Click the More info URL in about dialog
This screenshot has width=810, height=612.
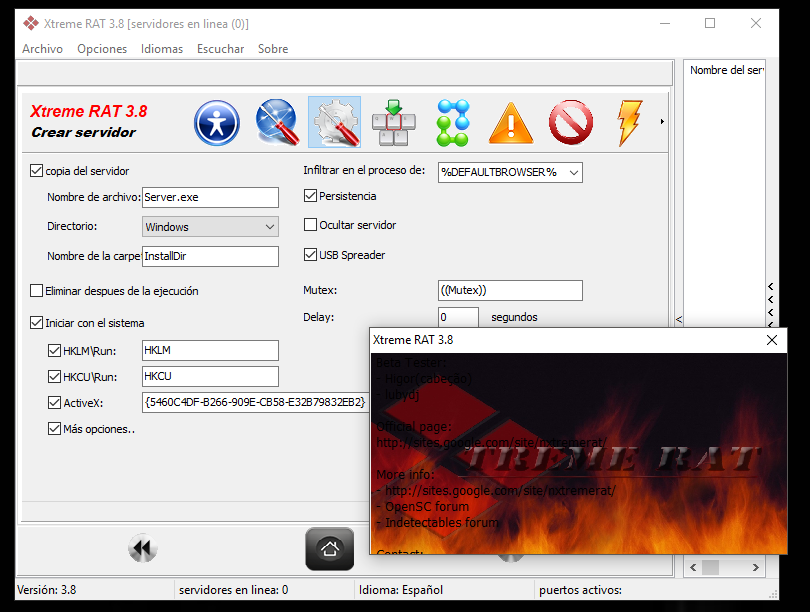coord(500,491)
